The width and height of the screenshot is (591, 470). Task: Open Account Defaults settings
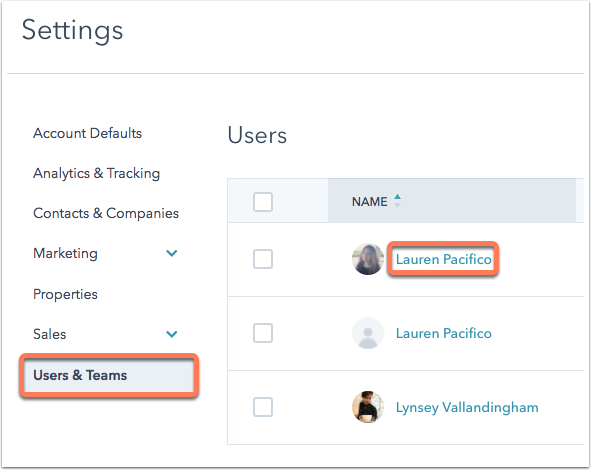87,133
